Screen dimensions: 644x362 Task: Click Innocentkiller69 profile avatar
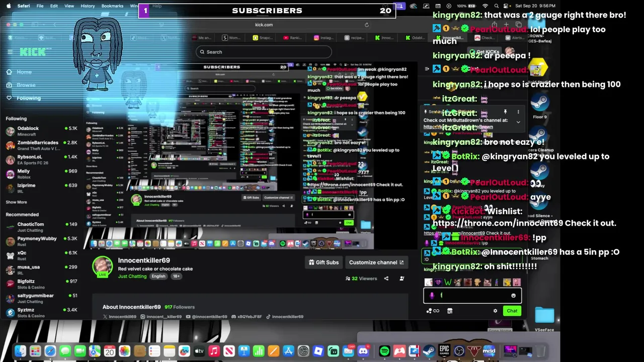click(103, 267)
